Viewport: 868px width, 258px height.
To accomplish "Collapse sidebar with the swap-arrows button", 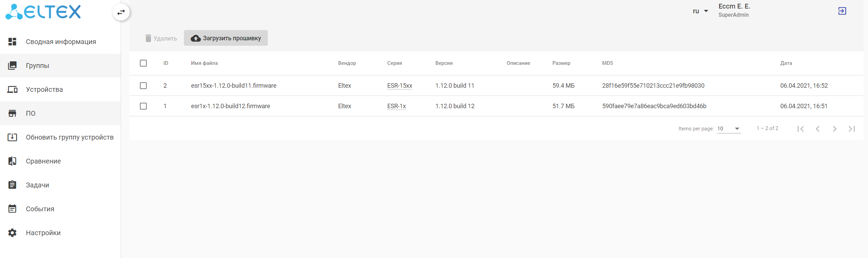I will pos(121,12).
